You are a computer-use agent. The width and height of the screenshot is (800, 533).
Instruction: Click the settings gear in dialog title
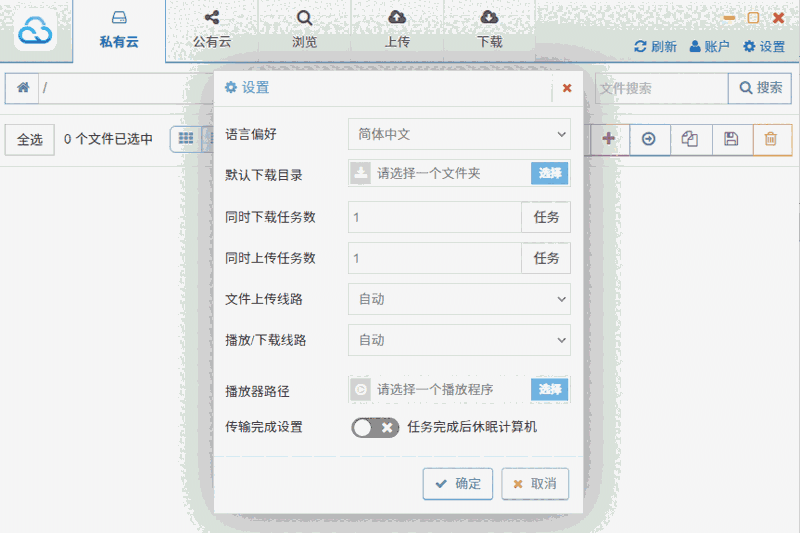coord(231,87)
